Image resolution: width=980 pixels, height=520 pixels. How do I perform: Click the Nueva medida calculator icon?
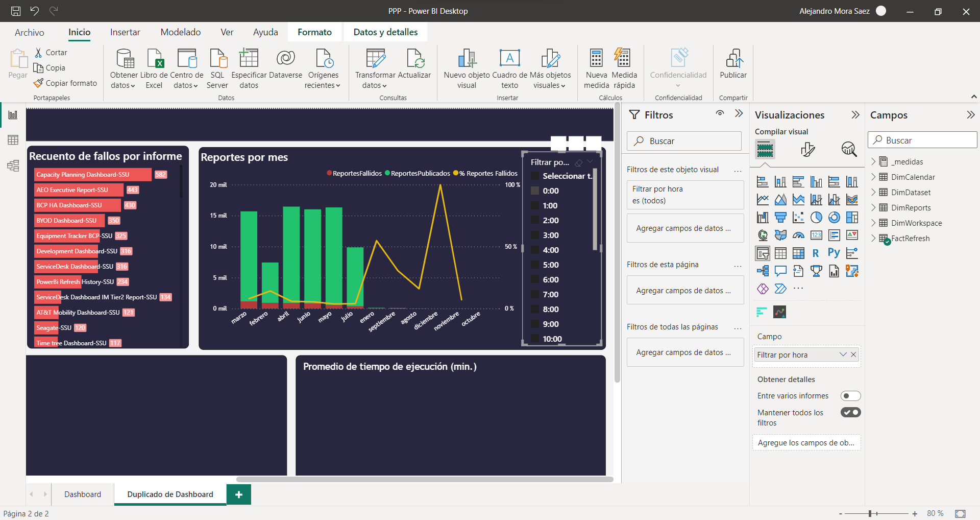tap(596, 59)
